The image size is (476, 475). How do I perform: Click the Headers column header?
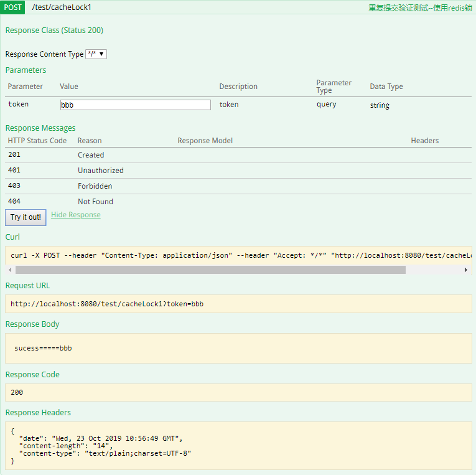pyautogui.click(x=425, y=141)
